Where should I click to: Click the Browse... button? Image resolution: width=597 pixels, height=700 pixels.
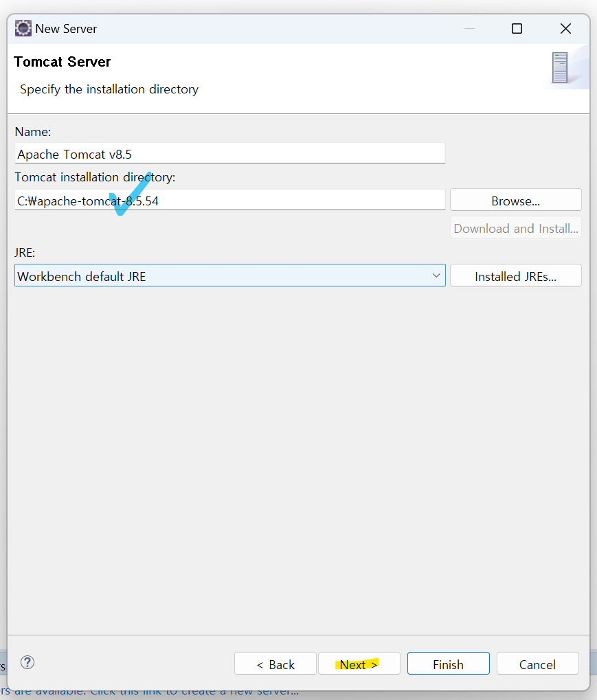point(516,200)
